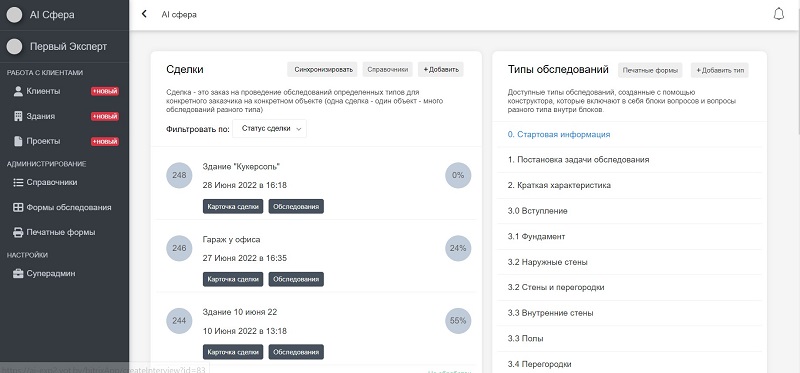
Task: Click the Печатные формы button in Типы обследований
Action: click(x=650, y=70)
